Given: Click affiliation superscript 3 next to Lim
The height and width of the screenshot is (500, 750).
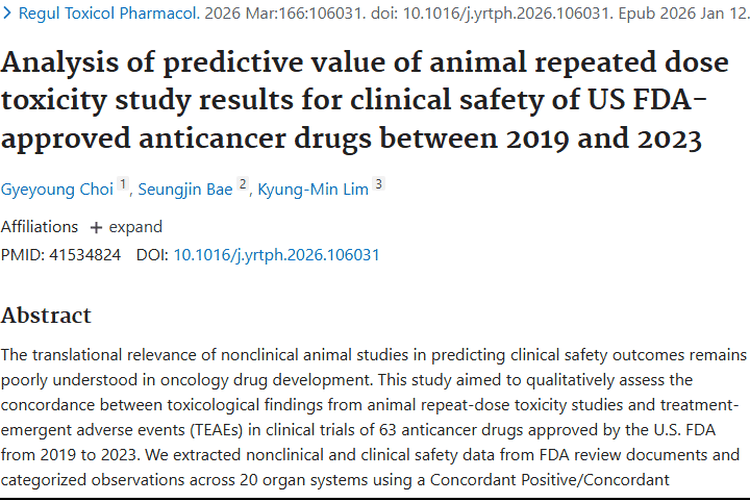Looking at the screenshot, I should click(x=379, y=183).
